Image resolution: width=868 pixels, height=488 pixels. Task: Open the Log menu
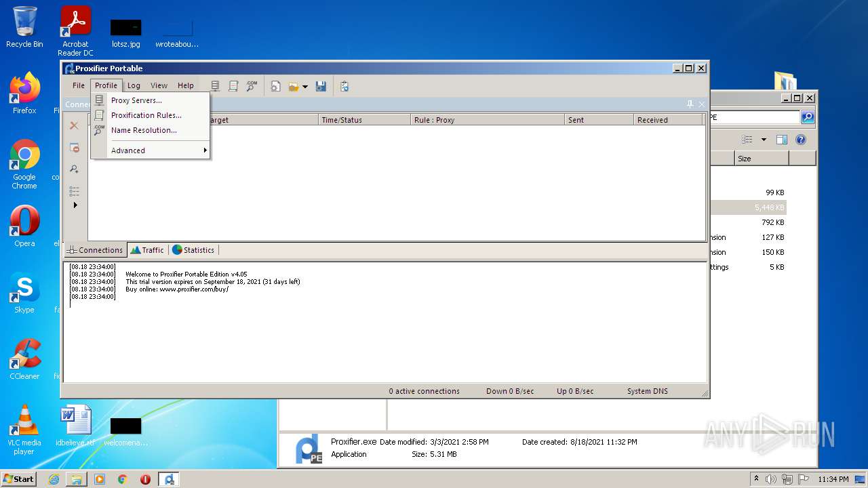click(x=134, y=85)
